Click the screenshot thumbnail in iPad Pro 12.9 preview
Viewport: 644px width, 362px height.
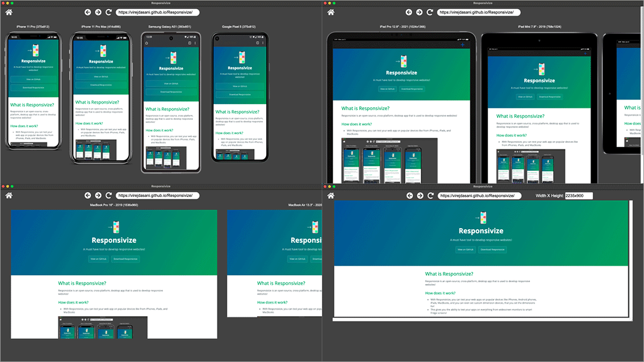click(x=389, y=161)
